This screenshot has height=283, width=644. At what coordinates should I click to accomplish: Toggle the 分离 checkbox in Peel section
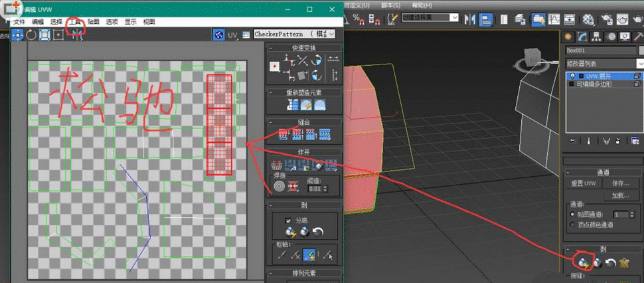287,220
